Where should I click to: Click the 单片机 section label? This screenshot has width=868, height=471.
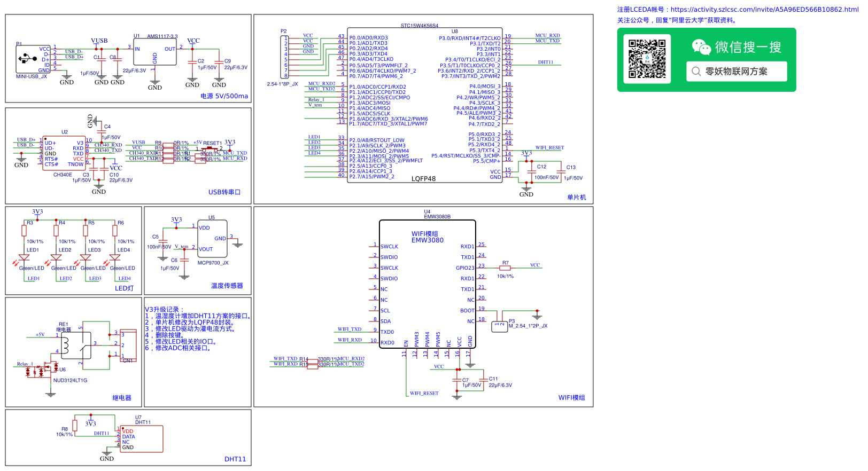577,198
